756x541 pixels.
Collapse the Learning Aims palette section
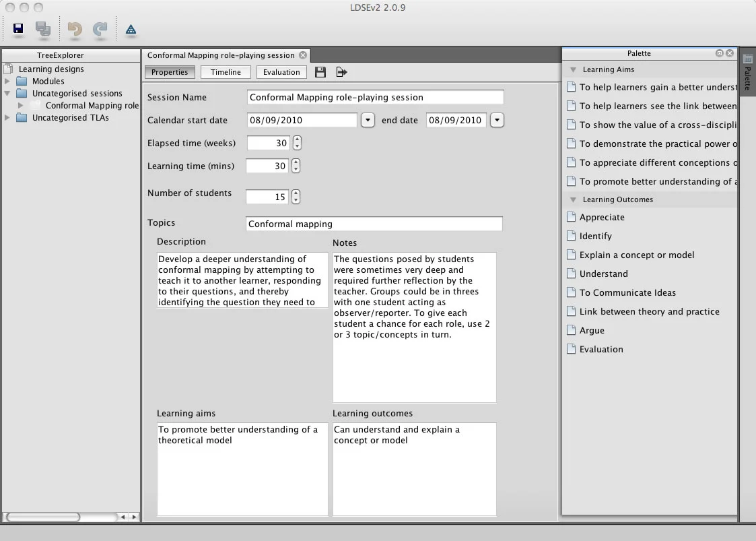(574, 69)
